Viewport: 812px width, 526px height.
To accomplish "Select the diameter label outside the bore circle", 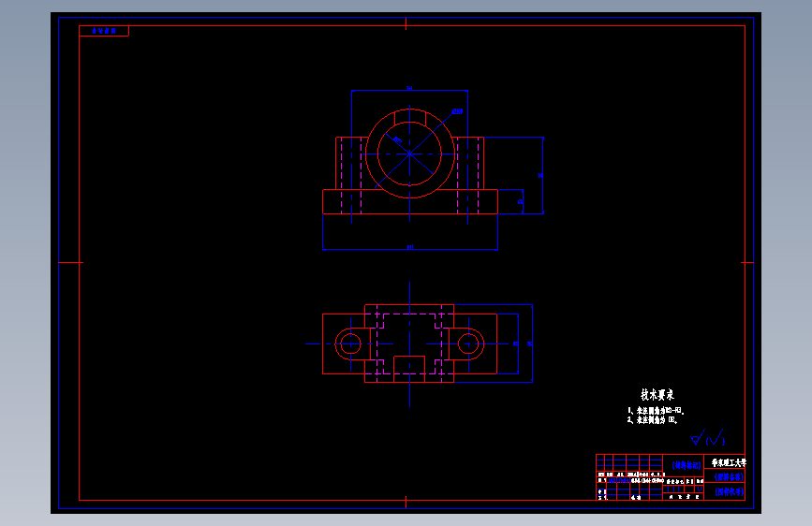I will [457, 111].
